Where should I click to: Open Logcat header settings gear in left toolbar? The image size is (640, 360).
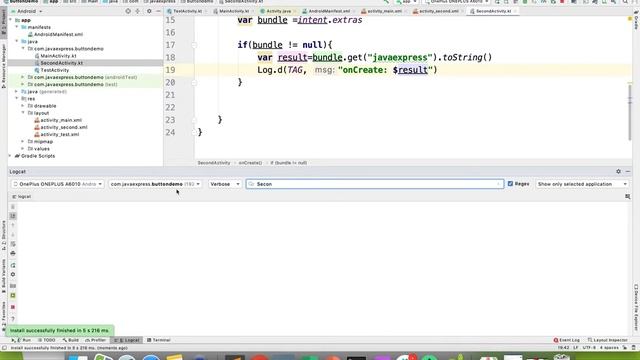[13, 274]
